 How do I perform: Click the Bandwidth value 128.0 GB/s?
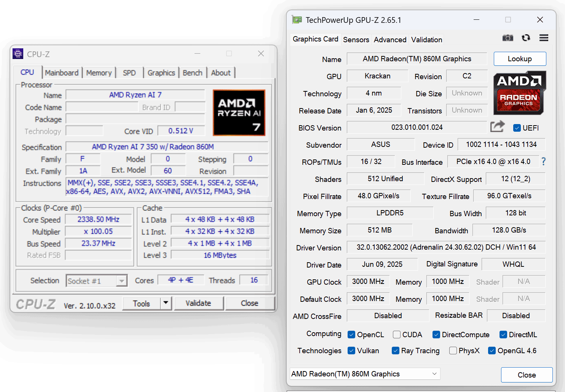[x=509, y=230]
